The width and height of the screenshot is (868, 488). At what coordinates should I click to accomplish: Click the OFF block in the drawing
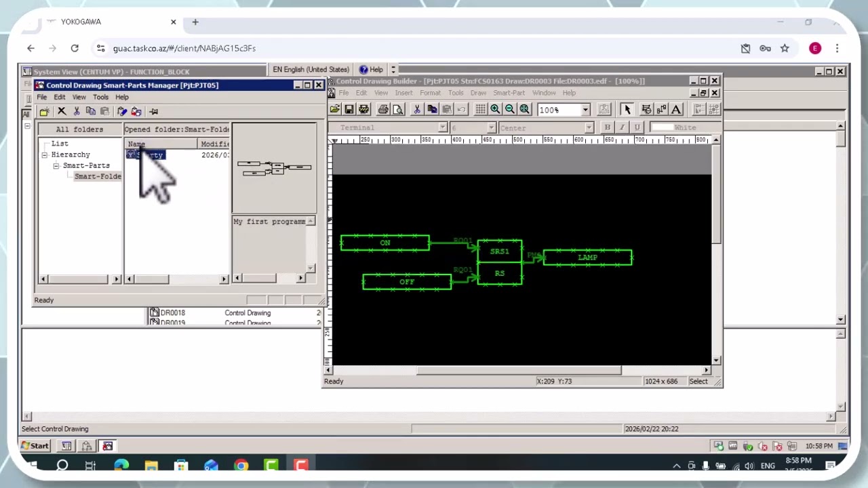tap(407, 282)
